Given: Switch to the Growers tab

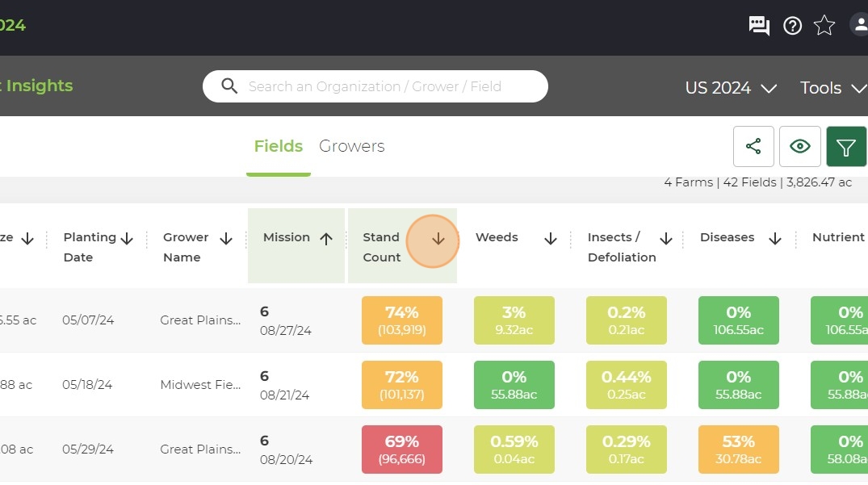Looking at the screenshot, I should (351, 146).
